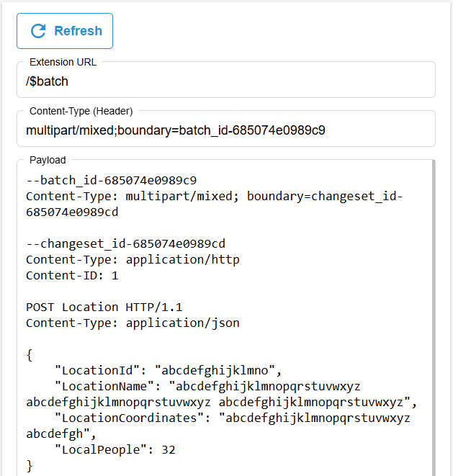This screenshot has height=476, width=453.
Task: Click the "LocationCoordinates" key in the payload
Action: pos(129,418)
